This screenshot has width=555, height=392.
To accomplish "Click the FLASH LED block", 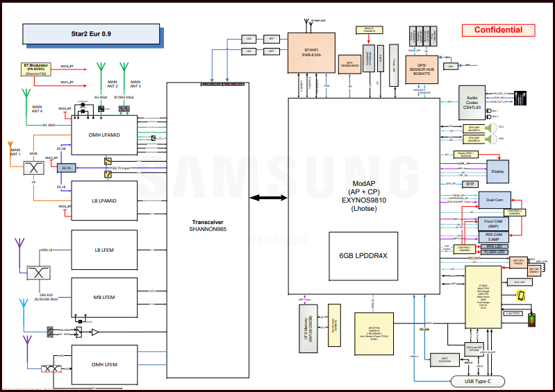I will point(495,252).
